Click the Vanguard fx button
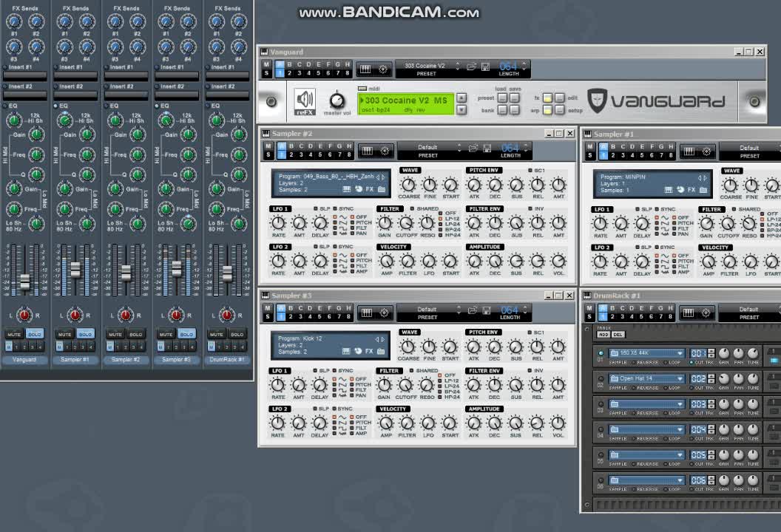 547,98
